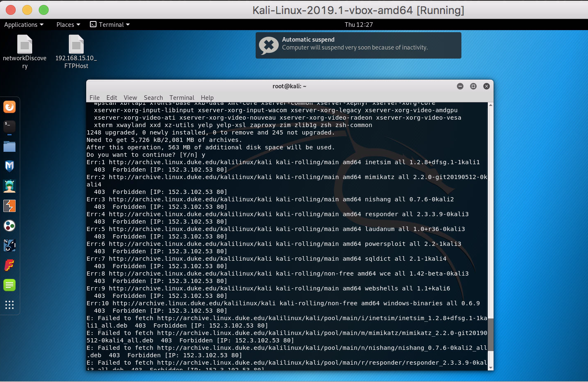This screenshot has height=382, width=588.
Task: Open the Files manager from the dock
Action: click(x=9, y=146)
